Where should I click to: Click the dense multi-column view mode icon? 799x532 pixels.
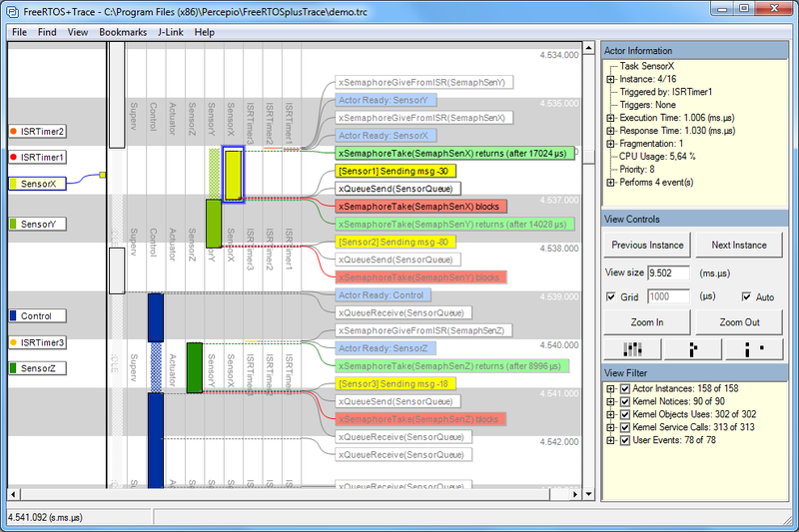[x=634, y=348]
